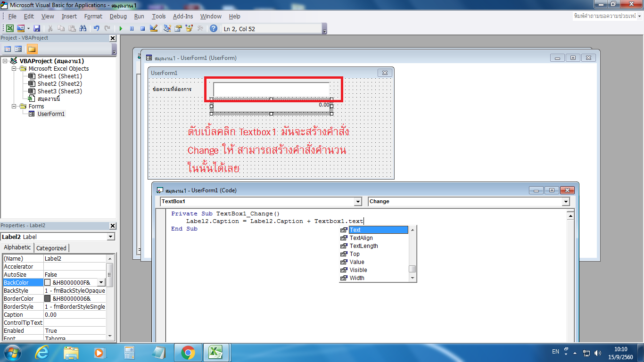Switch to the Categorized properties tab

51,248
